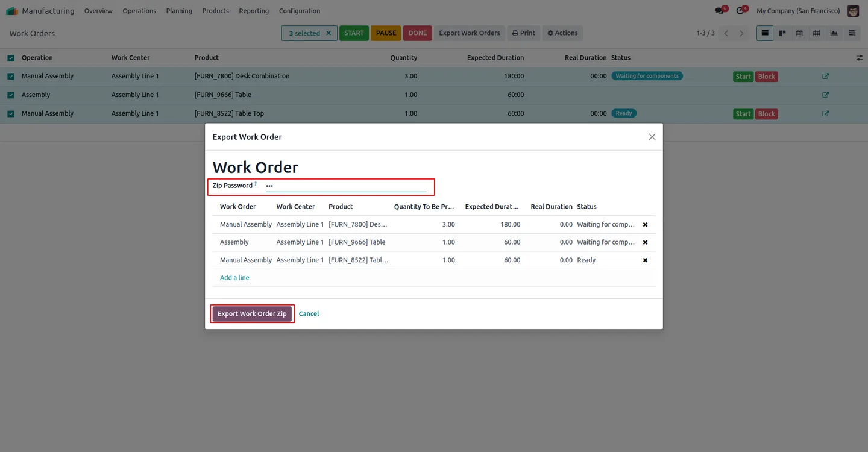Open optional columns settings icon
This screenshot has width=868, height=452.
click(860, 58)
